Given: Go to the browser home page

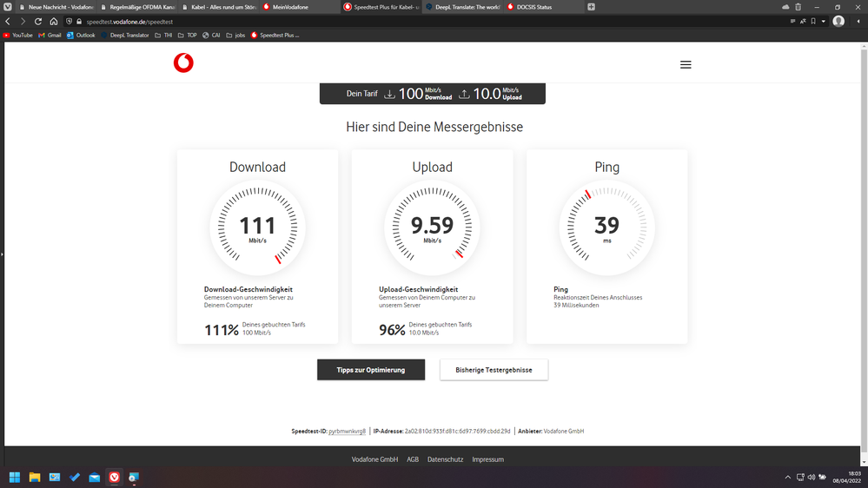Looking at the screenshot, I should click(x=54, y=22).
